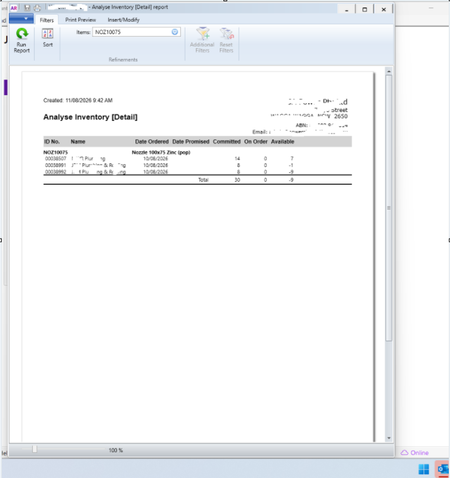
Task: Click the Additional Filters funnel icon
Action: 202,40
